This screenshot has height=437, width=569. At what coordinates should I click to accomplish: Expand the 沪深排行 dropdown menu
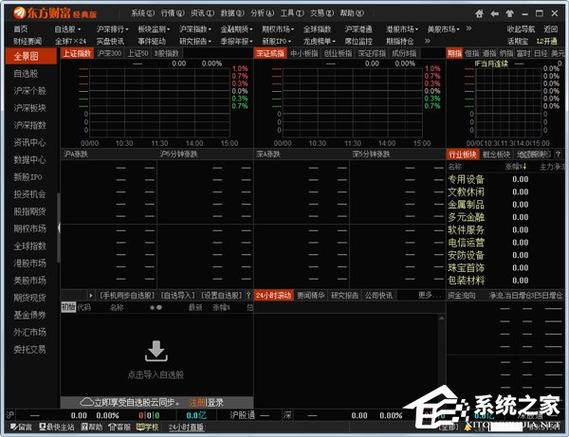[112, 29]
